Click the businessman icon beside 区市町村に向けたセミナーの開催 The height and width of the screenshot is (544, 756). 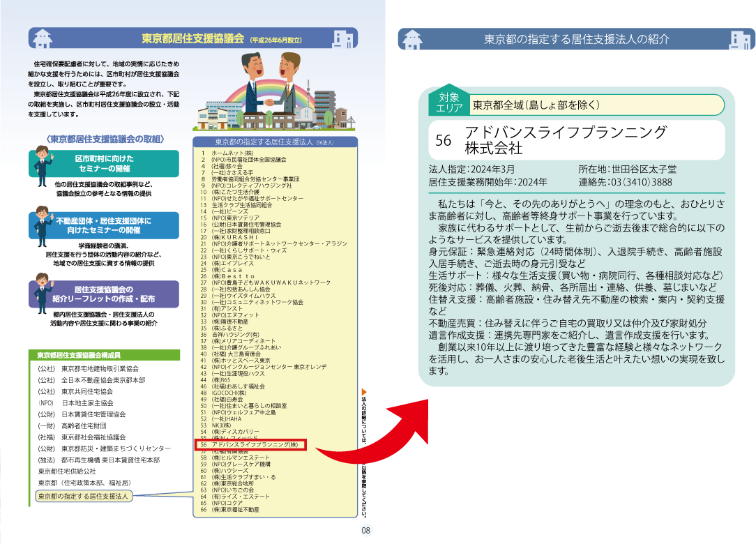(x=43, y=162)
